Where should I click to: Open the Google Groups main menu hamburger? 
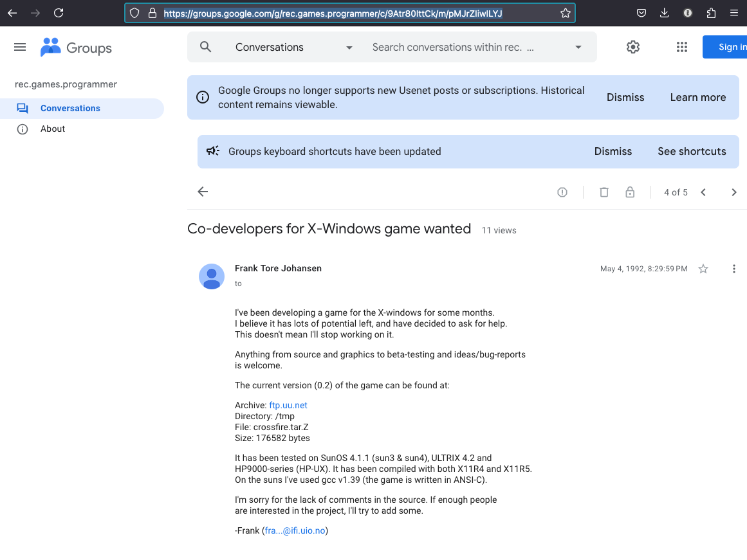pos(20,47)
